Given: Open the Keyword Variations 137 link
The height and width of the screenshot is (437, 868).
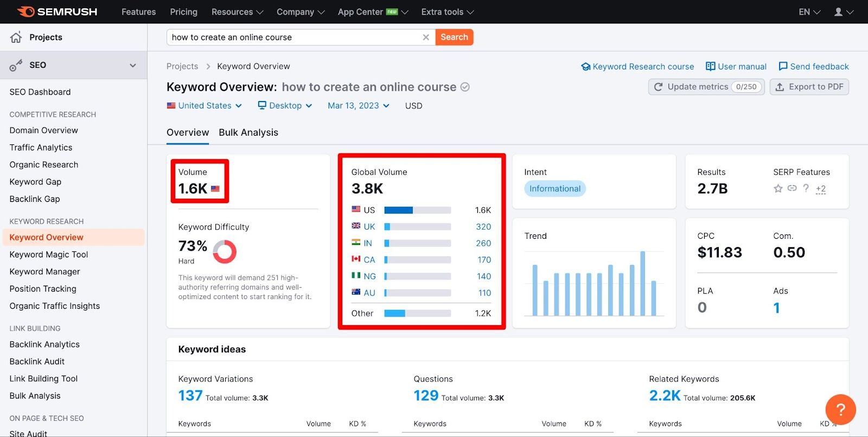Looking at the screenshot, I should tap(190, 395).
